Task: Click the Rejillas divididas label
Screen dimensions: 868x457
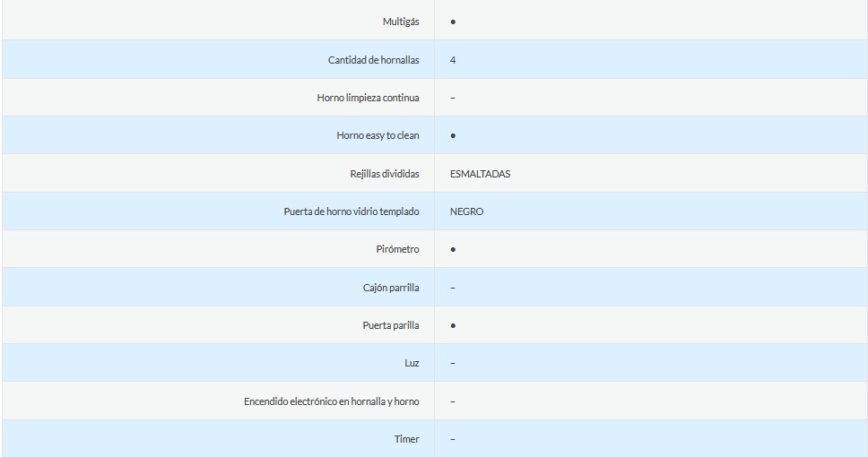Action: 384,174
